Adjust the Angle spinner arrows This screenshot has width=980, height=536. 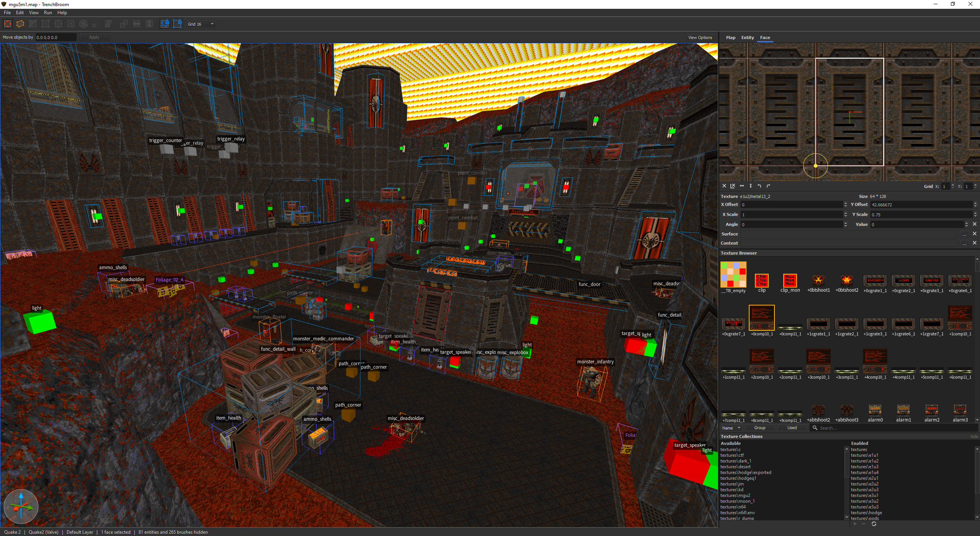click(x=845, y=224)
